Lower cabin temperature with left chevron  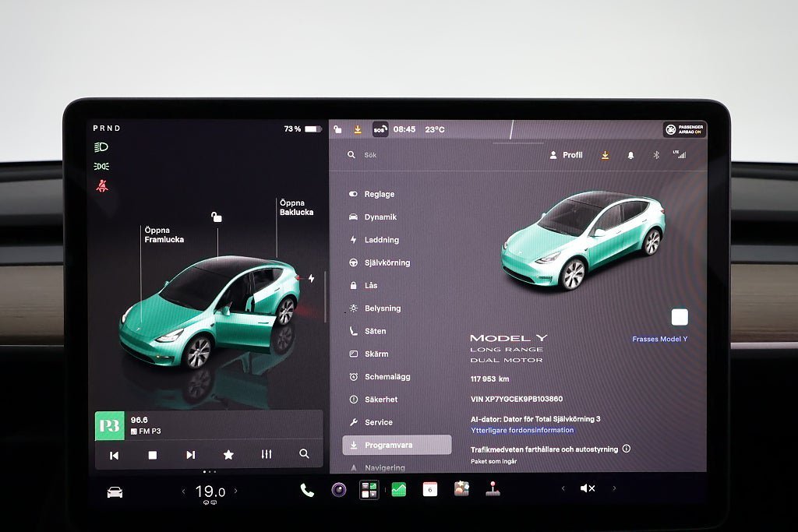[183, 491]
